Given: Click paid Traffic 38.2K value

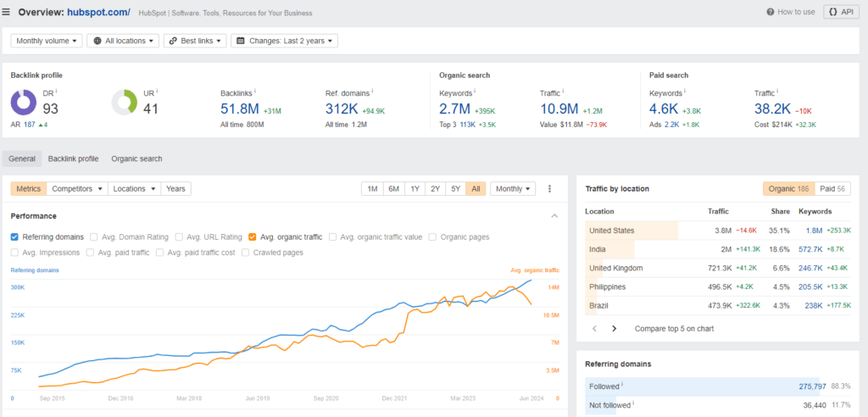Looking at the screenshot, I should [x=773, y=109].
